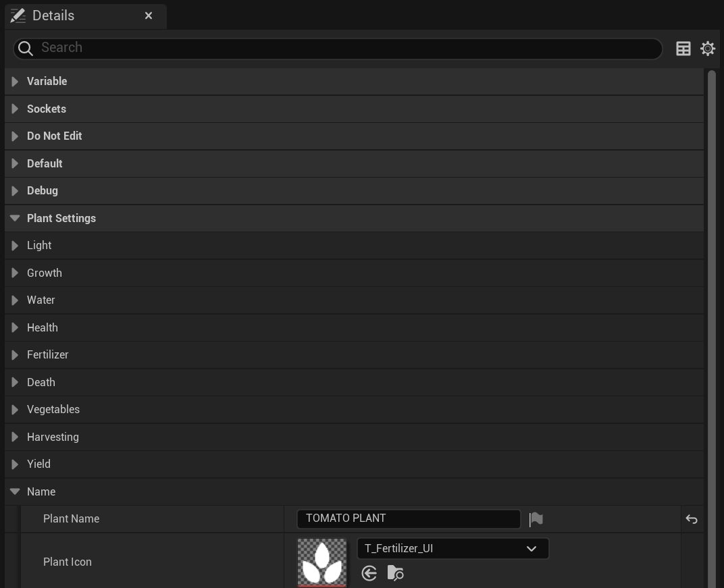Expand the Sockets category
Viewport: 724px width, 588px height.
coord(15,109)
